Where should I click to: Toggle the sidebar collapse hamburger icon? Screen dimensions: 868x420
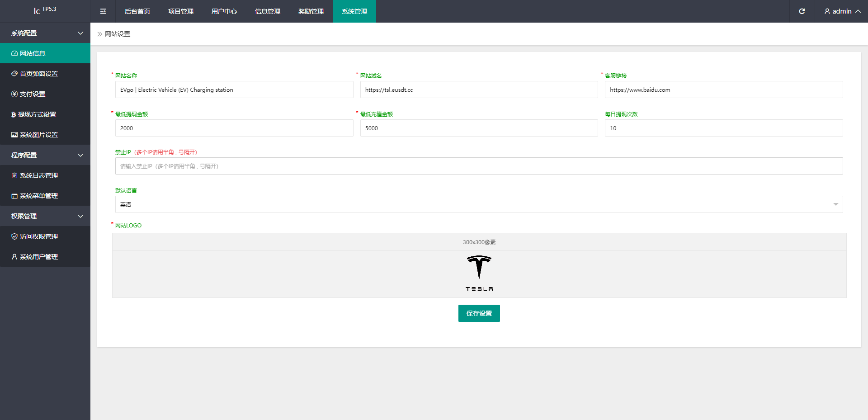tap(103, 11)
